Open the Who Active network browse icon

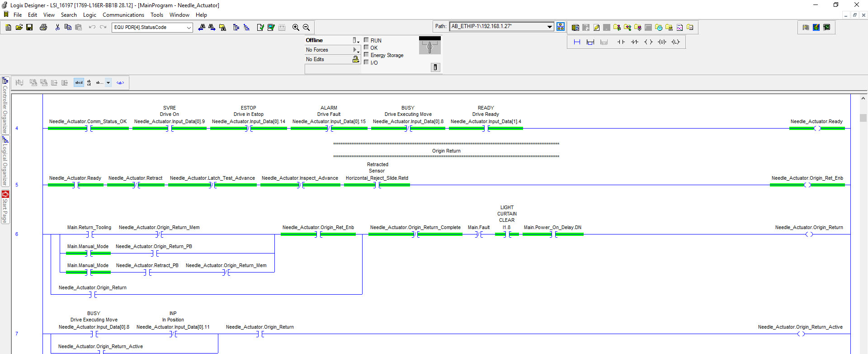[x=561, y=26]
